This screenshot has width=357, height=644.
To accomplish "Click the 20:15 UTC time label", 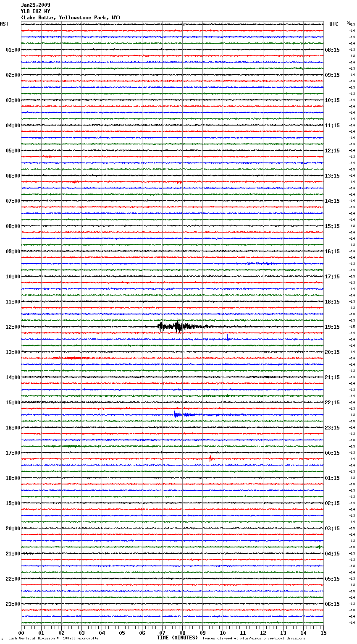I will tap(332, 352).
